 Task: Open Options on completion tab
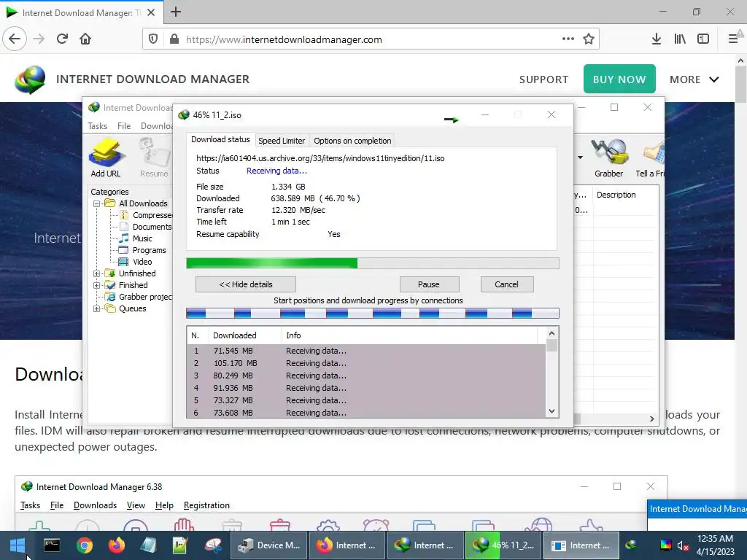352,141
